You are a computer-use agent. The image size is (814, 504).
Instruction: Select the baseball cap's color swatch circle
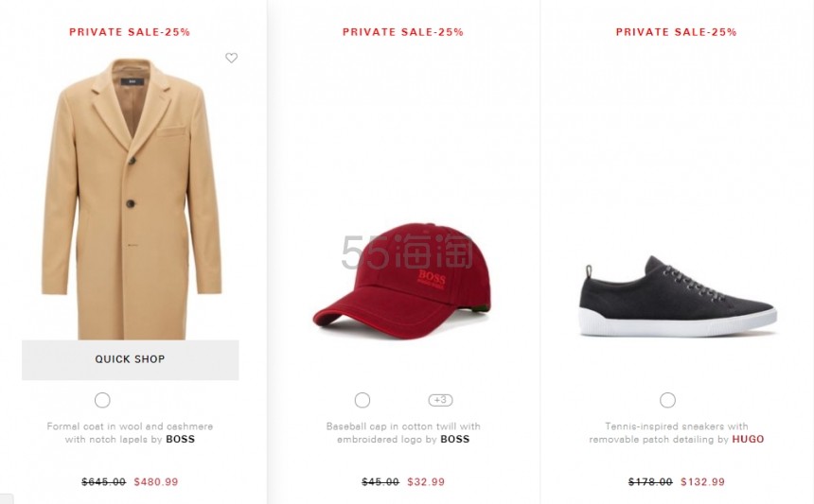pyautogui.click(x=363, y=400)
